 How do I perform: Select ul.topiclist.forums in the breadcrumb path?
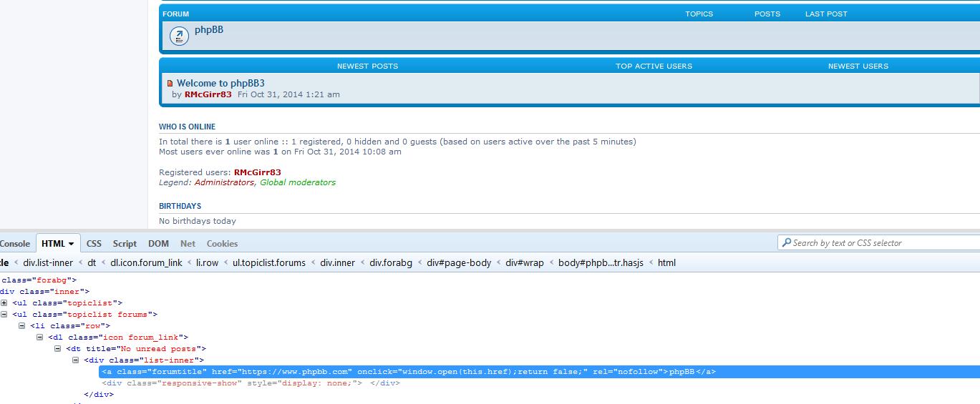pos(269,262)
